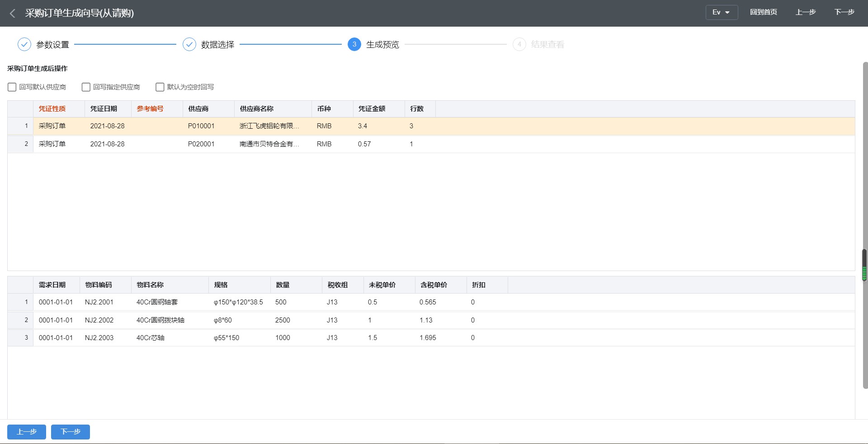Viewport: 868px width, 444px height.
Task: Select material code NJ2.2002
Action: 99,320
